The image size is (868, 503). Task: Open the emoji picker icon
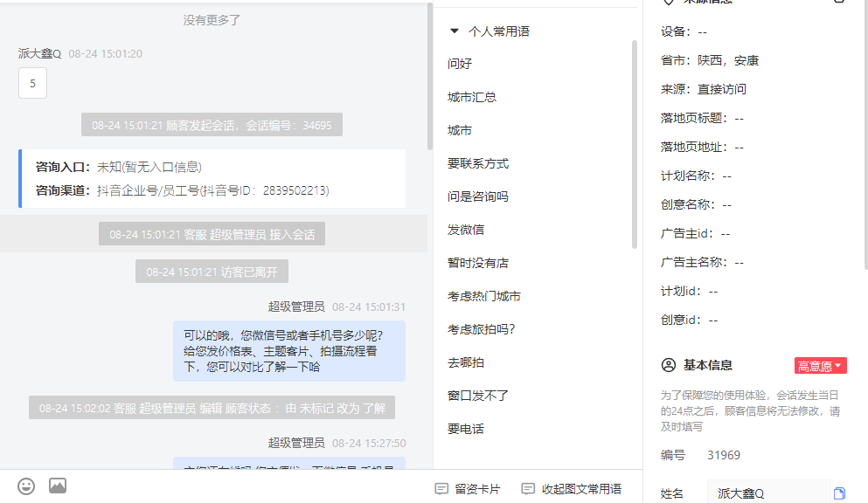click(x=26, y=486)
